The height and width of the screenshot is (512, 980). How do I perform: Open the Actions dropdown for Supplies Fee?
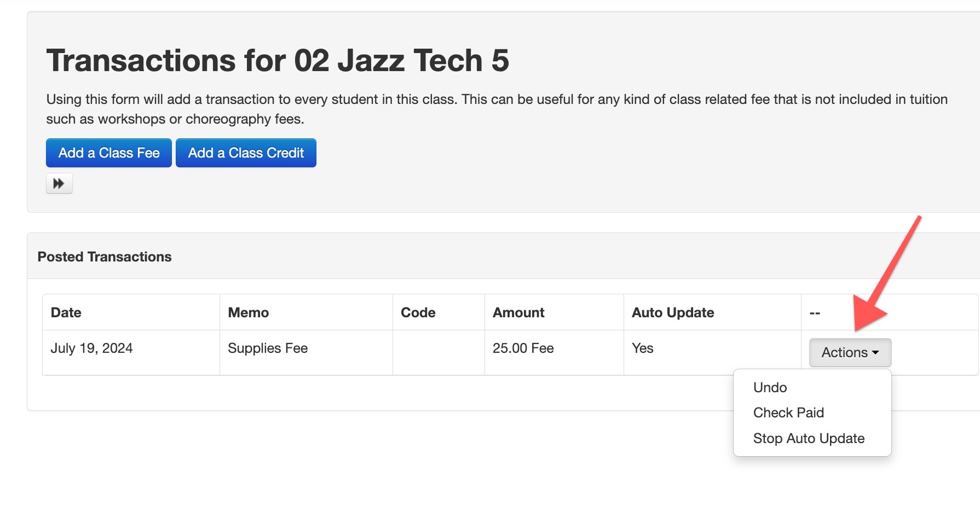pos(850,353)
